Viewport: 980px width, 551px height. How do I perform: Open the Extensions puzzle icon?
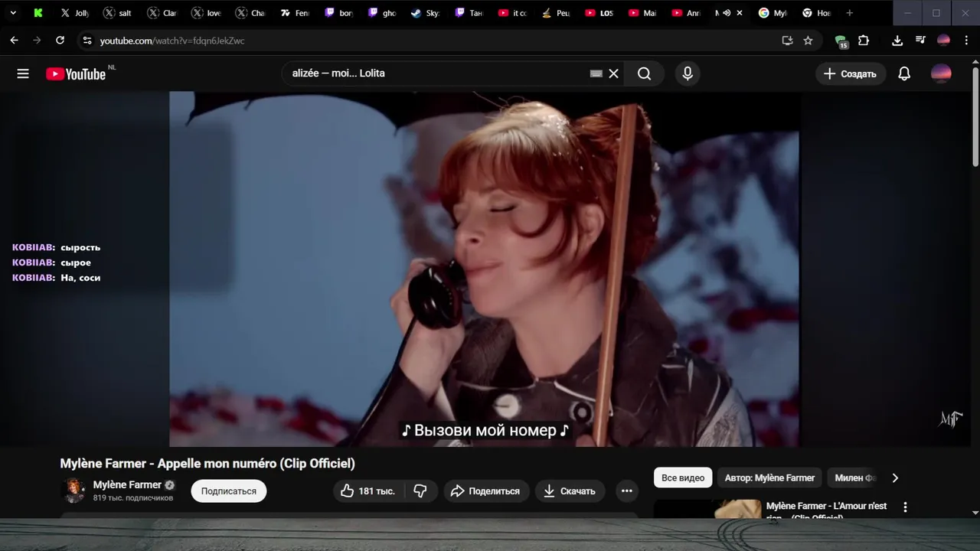pyautogui.click(x=864, y=41)
